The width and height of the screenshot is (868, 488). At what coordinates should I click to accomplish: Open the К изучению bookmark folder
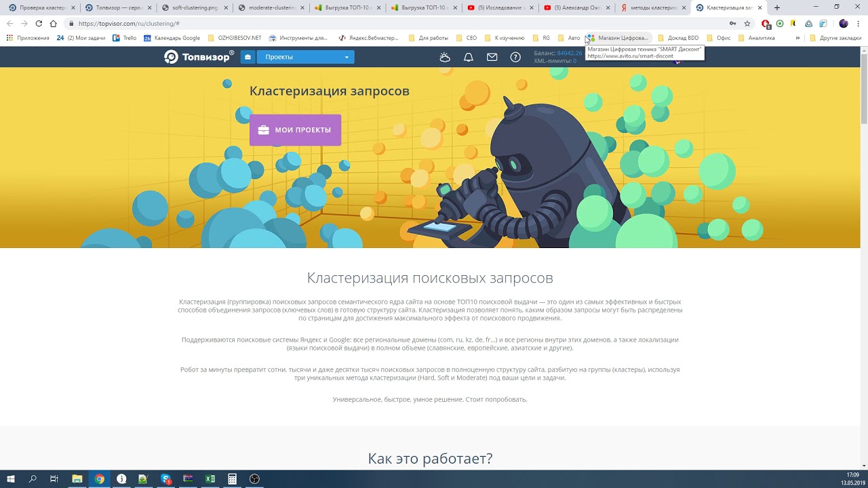(x=505, y=38)
